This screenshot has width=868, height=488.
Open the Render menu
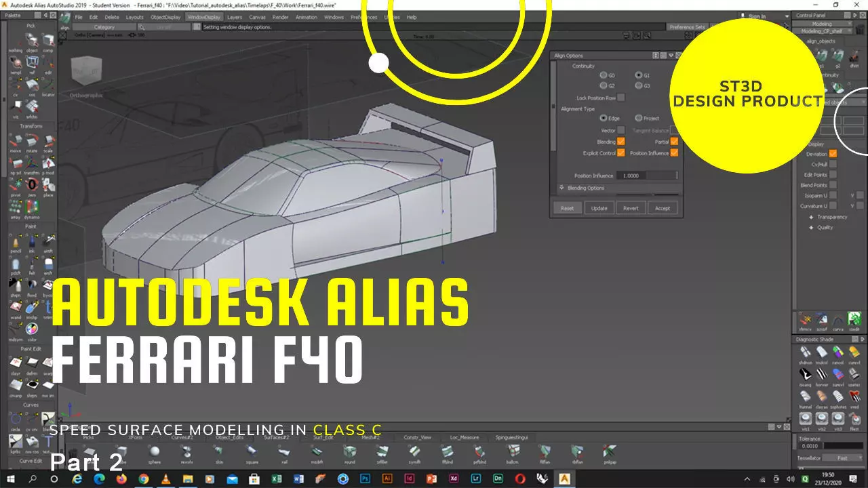[x=280, y=17]
